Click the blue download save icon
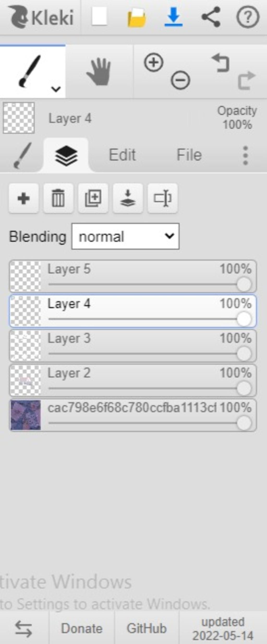This screenshot has width=267, height=644. pos(173,17)
